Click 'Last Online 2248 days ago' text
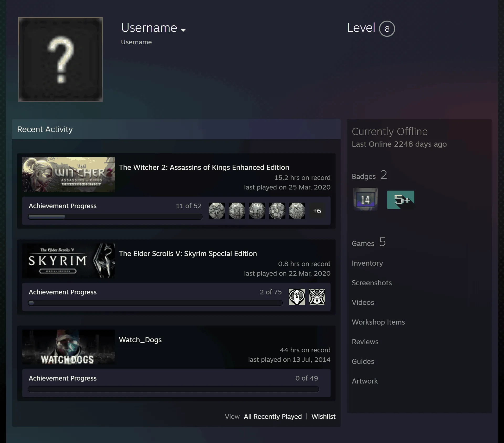 point(399,144)
